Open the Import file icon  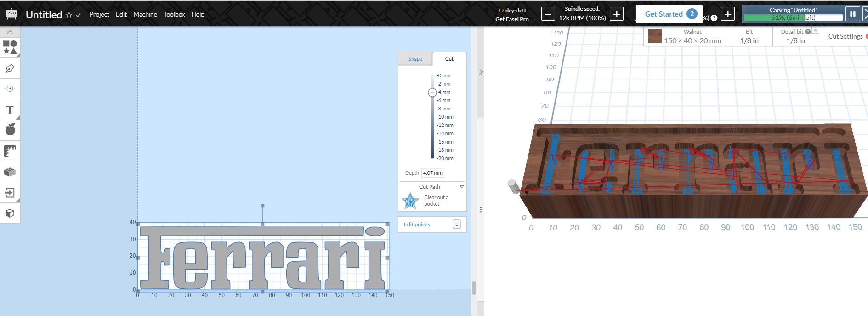pos(10,193)
